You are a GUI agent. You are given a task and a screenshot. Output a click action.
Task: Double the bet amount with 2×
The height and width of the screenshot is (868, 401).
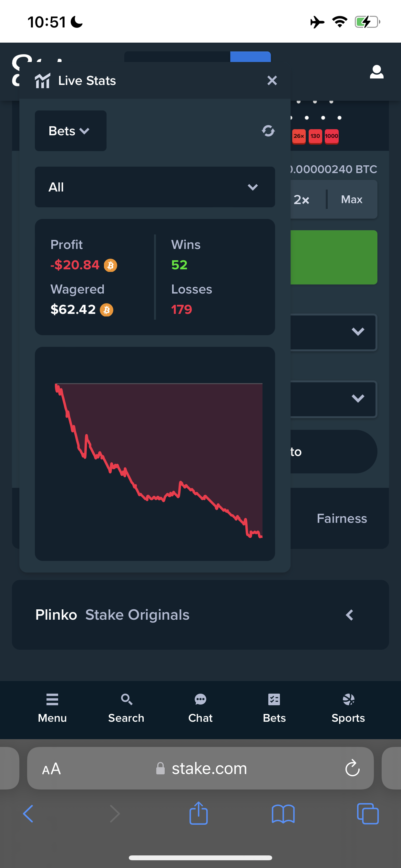click(x=301, y=200)
